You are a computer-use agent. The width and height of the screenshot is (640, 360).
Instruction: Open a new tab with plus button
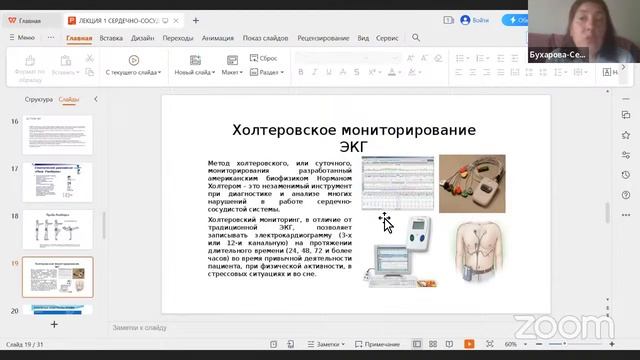pyautogui.click(x=196, y=20)
